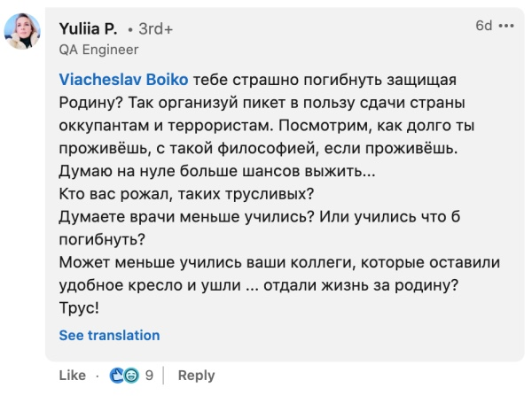
Task: Click See translation under the comment
Action: click(109, 336)
